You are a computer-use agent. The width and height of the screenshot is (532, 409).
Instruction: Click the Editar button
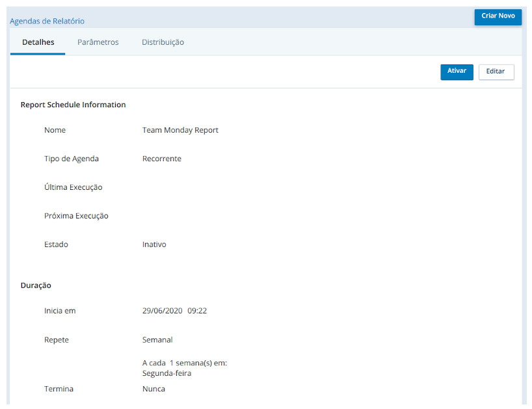pyautogui.click(x=496, y=72)
